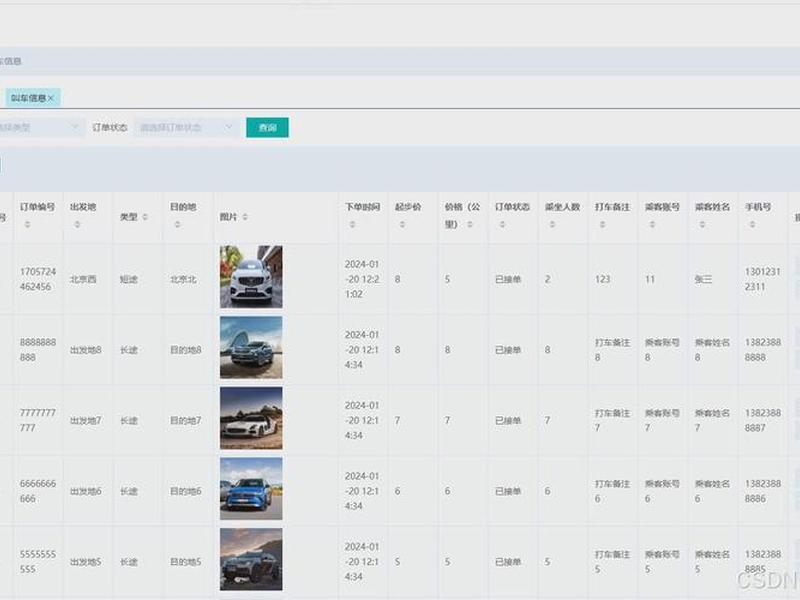The width and height of the screenshot is (800, 600).
Task: Select order number 6666666666
Action: [x=38, y=491]
